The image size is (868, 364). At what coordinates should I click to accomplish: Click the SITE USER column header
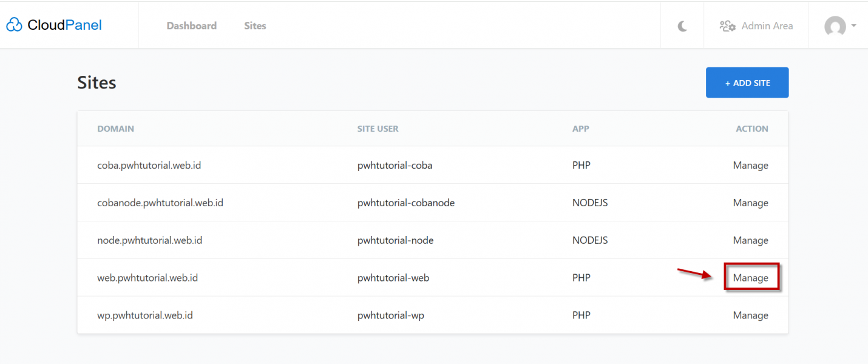(378, 129)
